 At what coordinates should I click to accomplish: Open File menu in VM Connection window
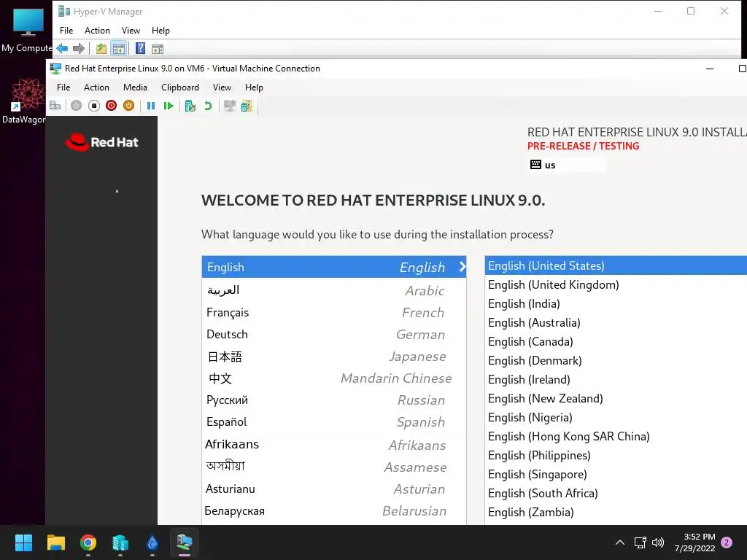pos(63,87)
